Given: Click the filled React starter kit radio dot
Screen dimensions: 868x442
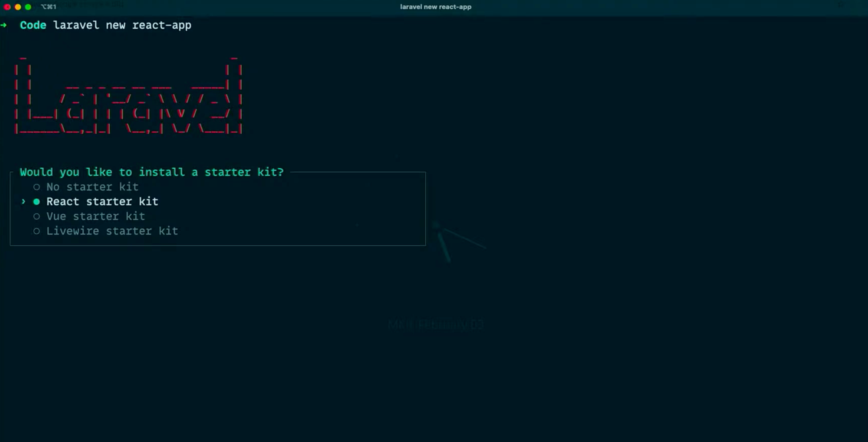Looking at the screenshot, I should pos(37,202).
